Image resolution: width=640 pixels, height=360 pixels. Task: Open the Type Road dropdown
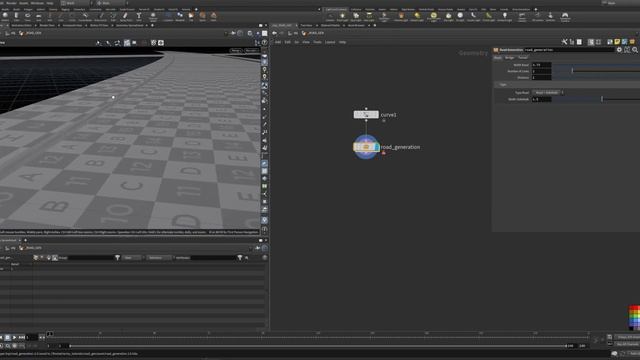tap(548, 93)
